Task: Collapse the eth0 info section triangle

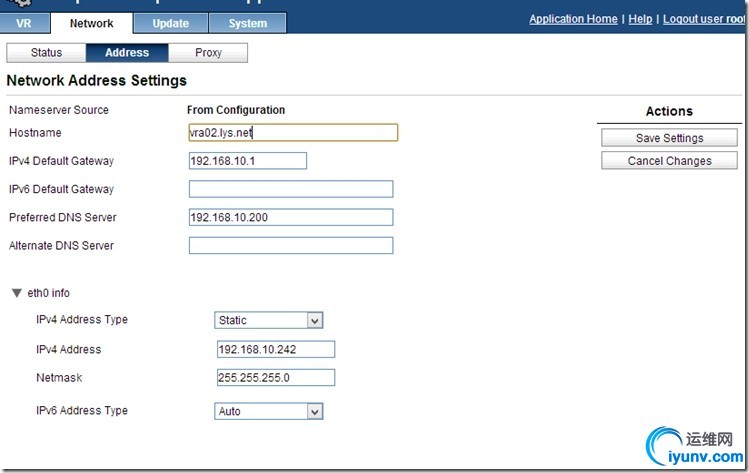Action: tap(16, 293)
